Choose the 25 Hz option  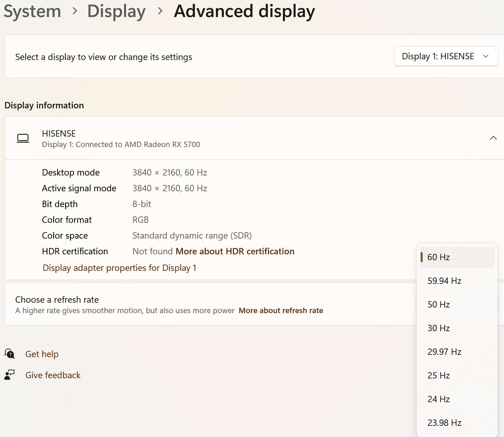click(x=438, y=375)
